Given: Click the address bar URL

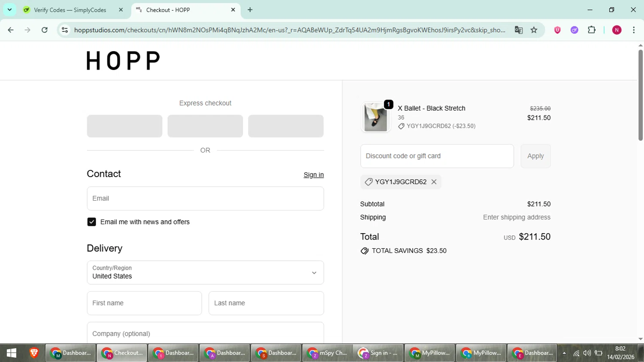Looking at the screenshot, I should 290,30.
